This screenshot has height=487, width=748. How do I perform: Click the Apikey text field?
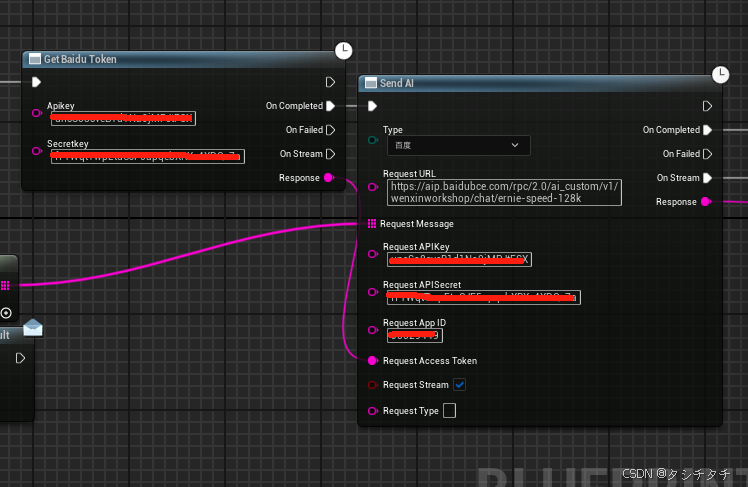[x=123, y=118]
